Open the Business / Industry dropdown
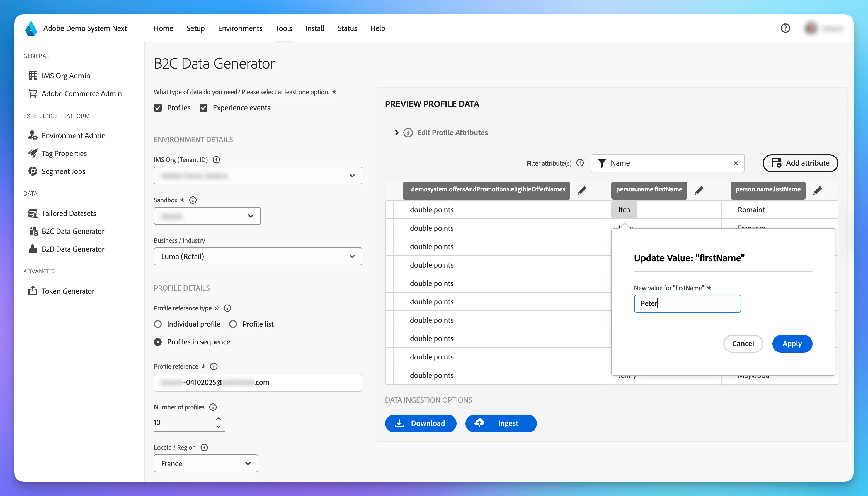The height and width of the screenshot is (496, 868). 258,257
